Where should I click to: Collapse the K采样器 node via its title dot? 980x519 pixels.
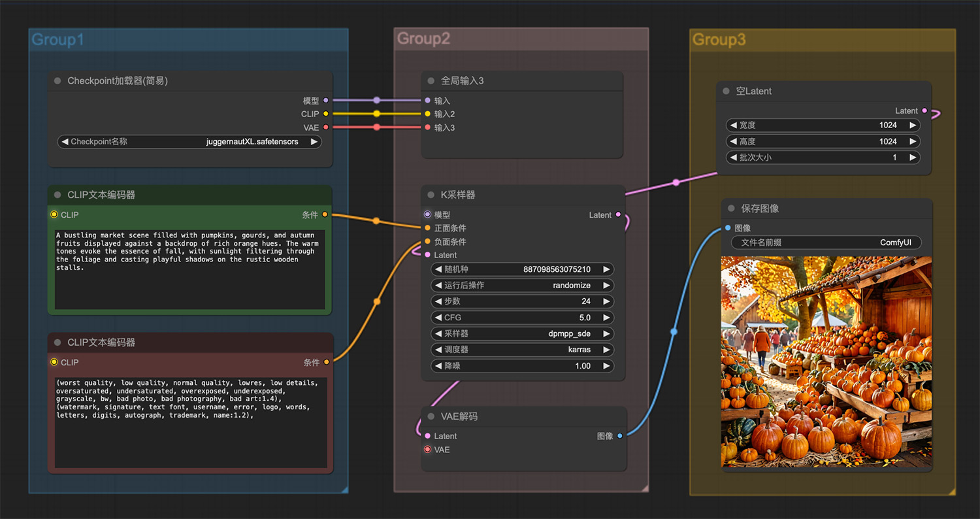[x=431, y=195]
